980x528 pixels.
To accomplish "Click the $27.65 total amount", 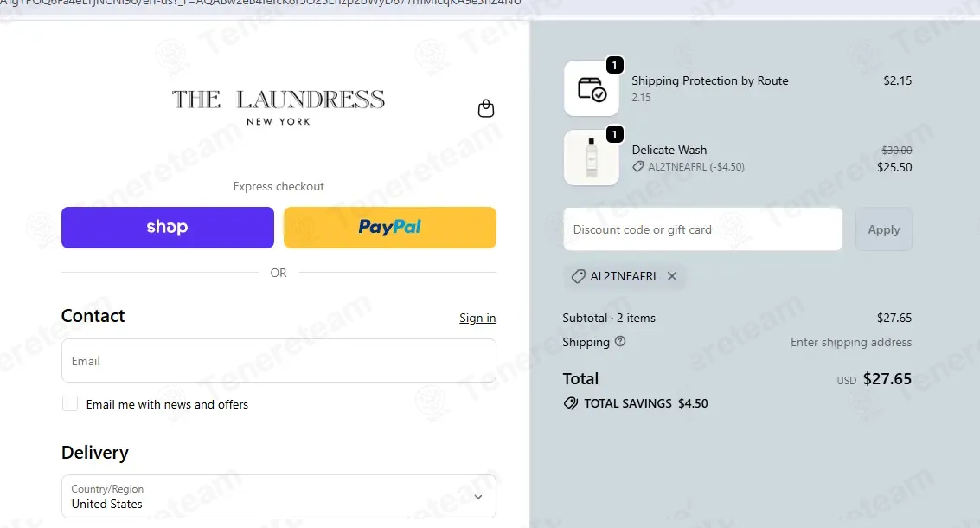I will point(887,378).
